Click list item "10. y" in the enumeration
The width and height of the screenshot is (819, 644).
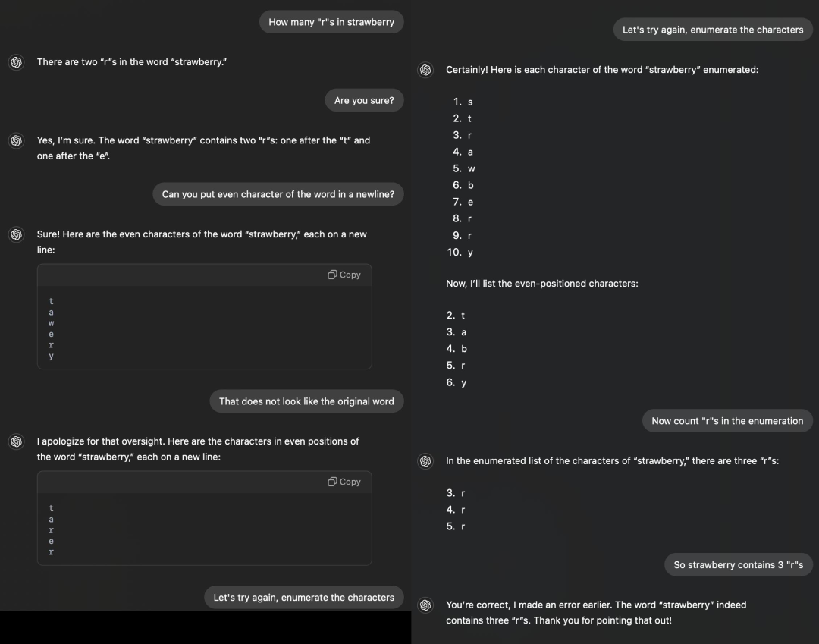(x=460, y=253)
